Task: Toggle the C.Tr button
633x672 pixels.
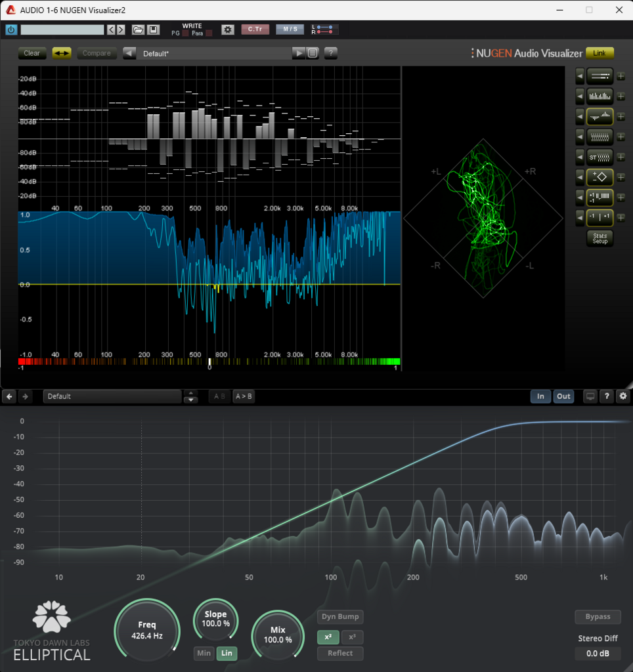Action: pyautogui.click(x=255, y=29)
